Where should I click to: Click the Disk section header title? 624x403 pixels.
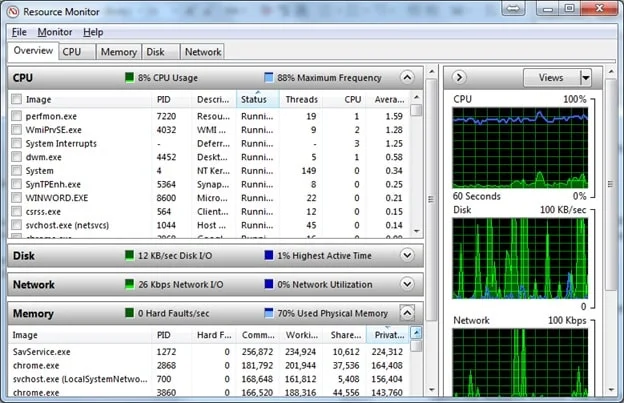(x=24, y=255)
